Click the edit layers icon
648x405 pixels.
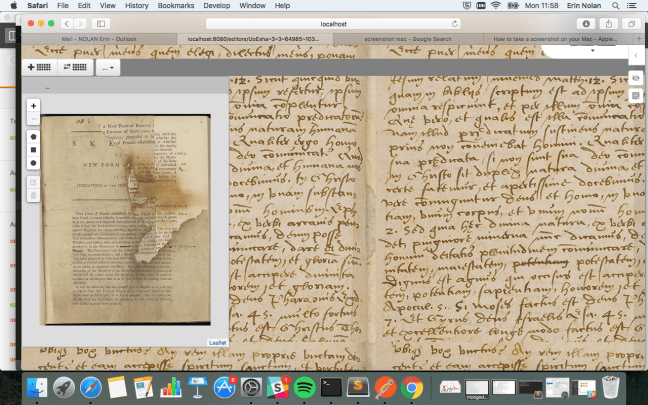pyautogui.click(x=34, y=182)
